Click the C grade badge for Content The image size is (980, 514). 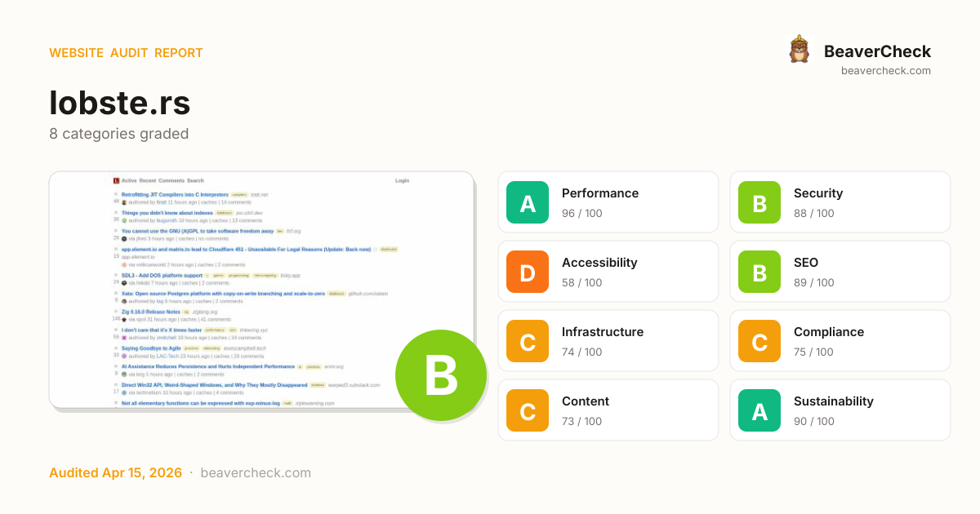tap(528, 411)
